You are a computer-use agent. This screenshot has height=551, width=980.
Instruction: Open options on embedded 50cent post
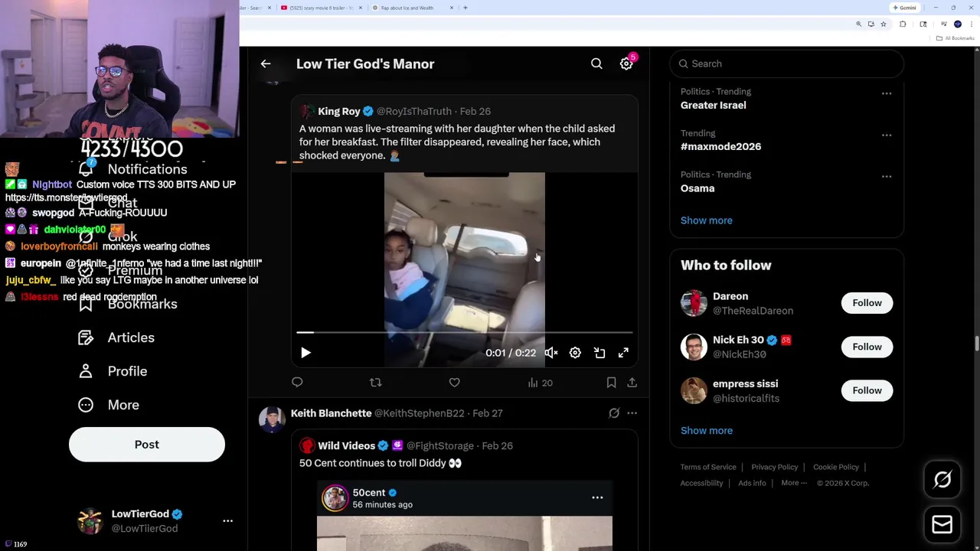tap(597, 497)
